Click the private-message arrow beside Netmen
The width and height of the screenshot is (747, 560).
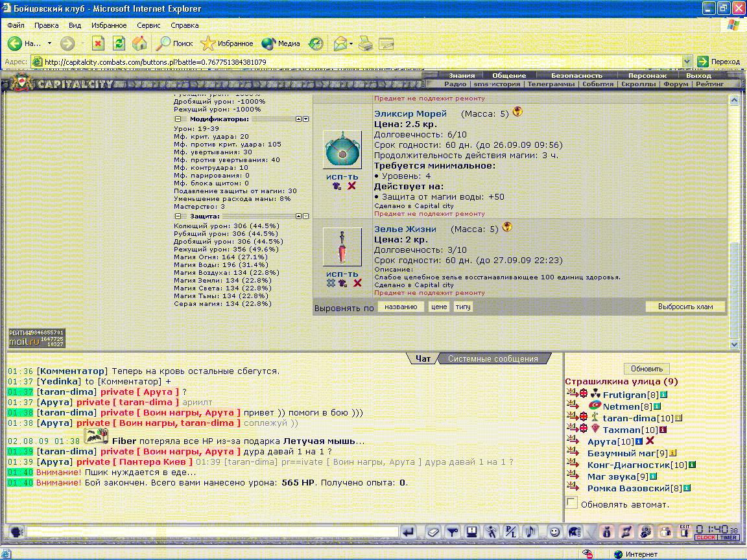pos(571,405)
